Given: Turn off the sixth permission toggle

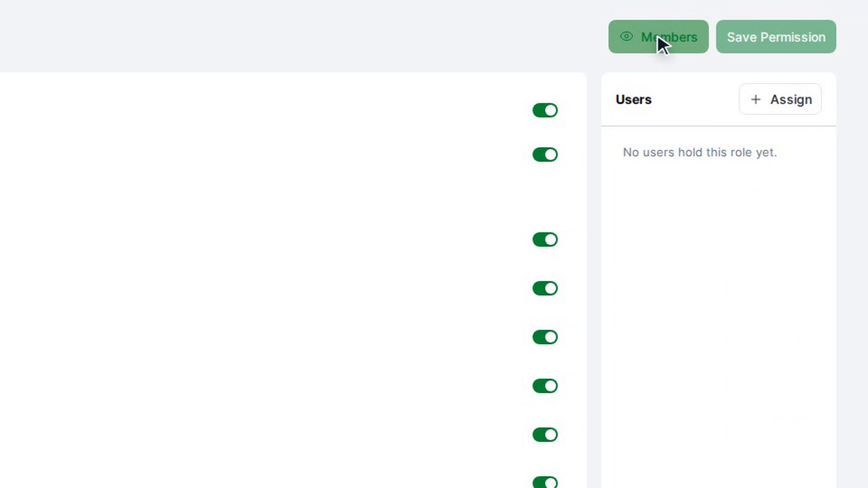Looking at the screenshot, I should pyautogui.click(x=545, y=386).
